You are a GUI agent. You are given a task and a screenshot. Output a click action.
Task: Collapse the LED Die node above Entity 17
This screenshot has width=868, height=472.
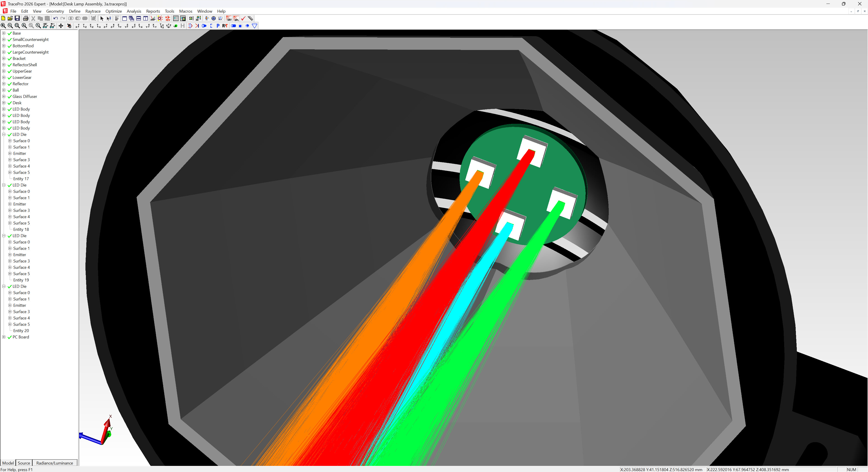(x=4, y=135)
